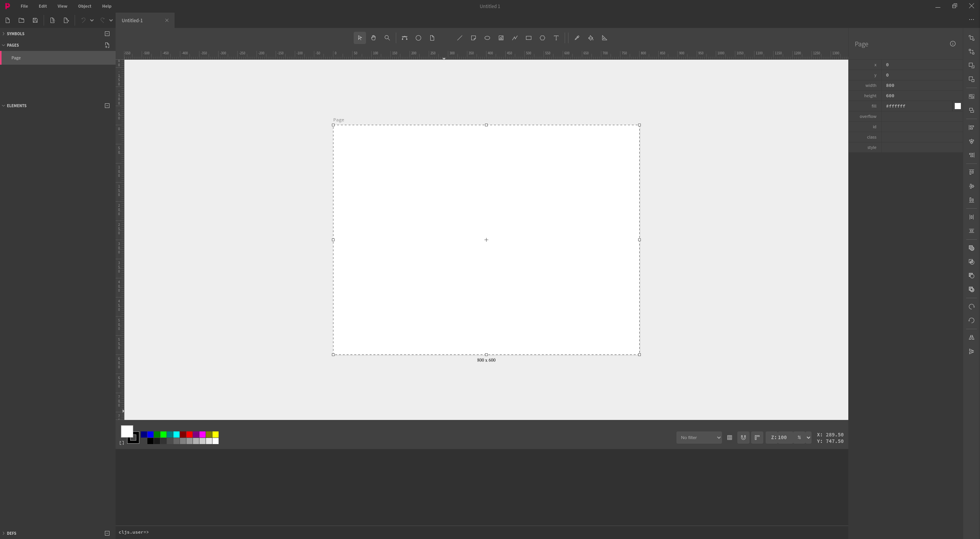
Task: Collapse the Defs panel minus icon
Action: coord(107,533)
